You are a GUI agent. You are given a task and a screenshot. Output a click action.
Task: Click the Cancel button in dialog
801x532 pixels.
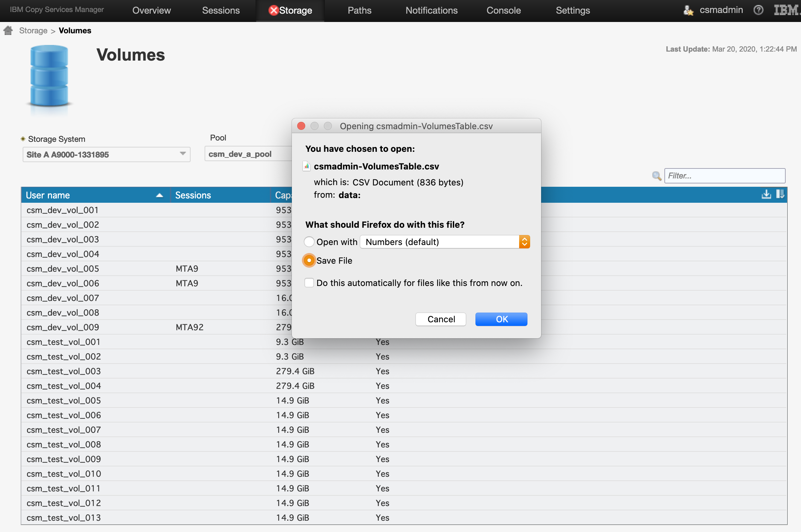pyautogui.click(x=441, y=319)
